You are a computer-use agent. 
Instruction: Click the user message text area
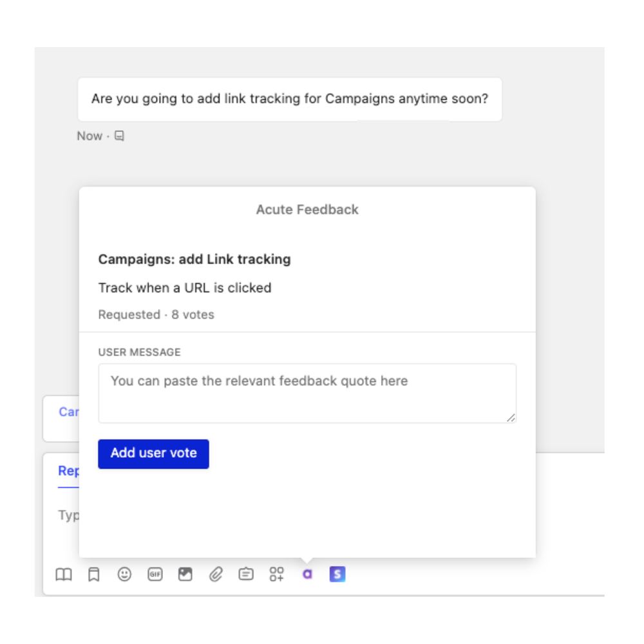(x=307, y=393)
